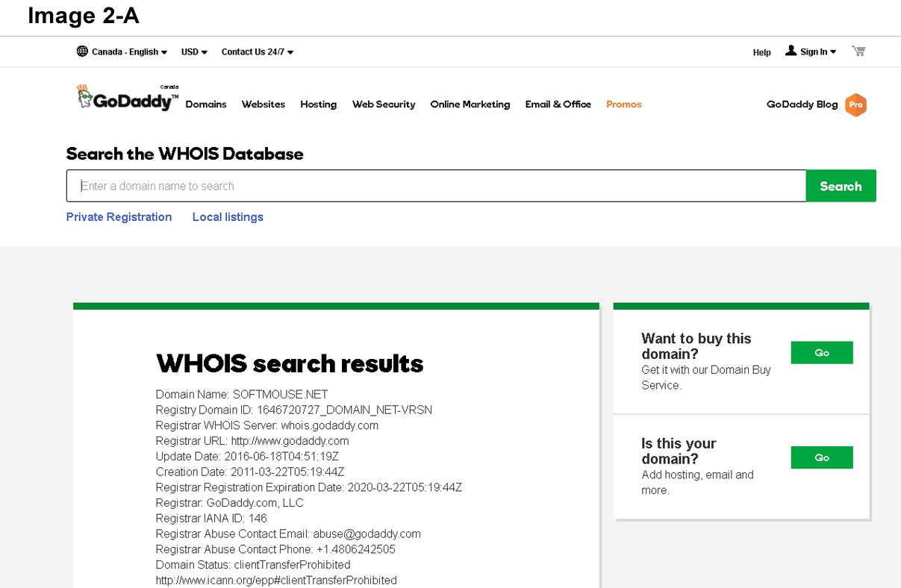
Task: Focus the domain name search field
Action: [436, 187]
